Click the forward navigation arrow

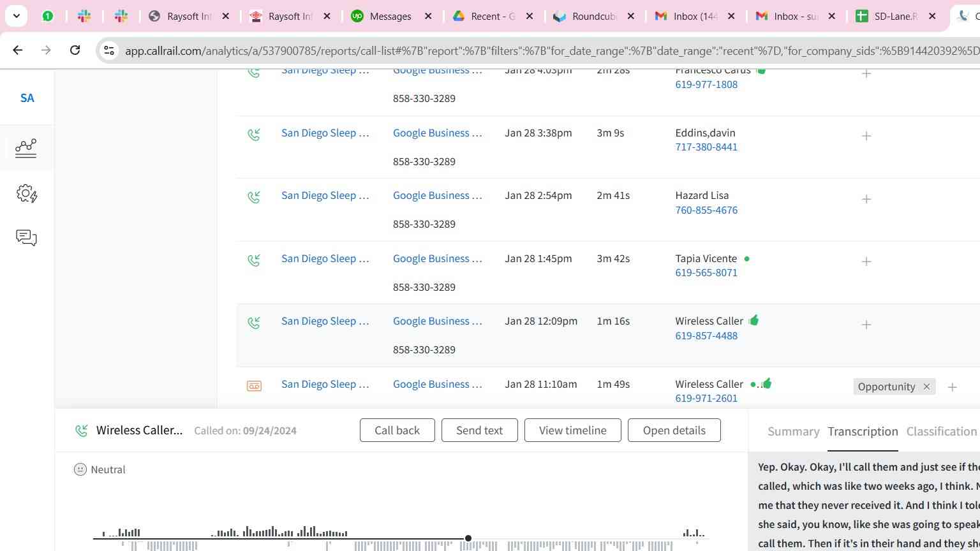[x=46, y=50]
